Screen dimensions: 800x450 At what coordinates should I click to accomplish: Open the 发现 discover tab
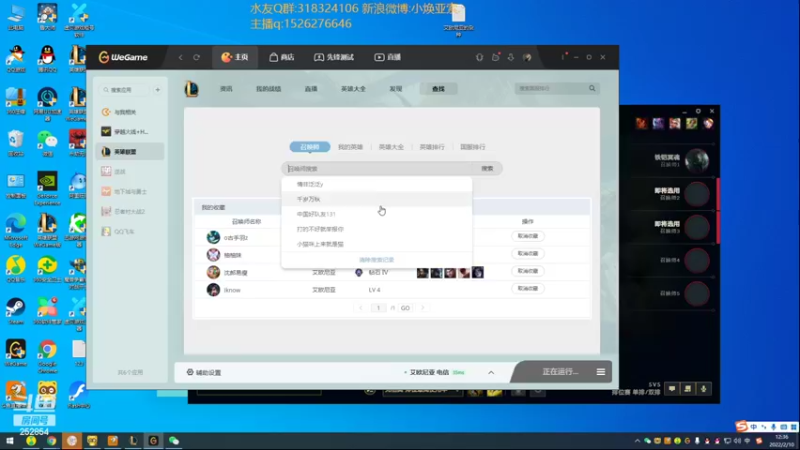click(x=396, y=89)
